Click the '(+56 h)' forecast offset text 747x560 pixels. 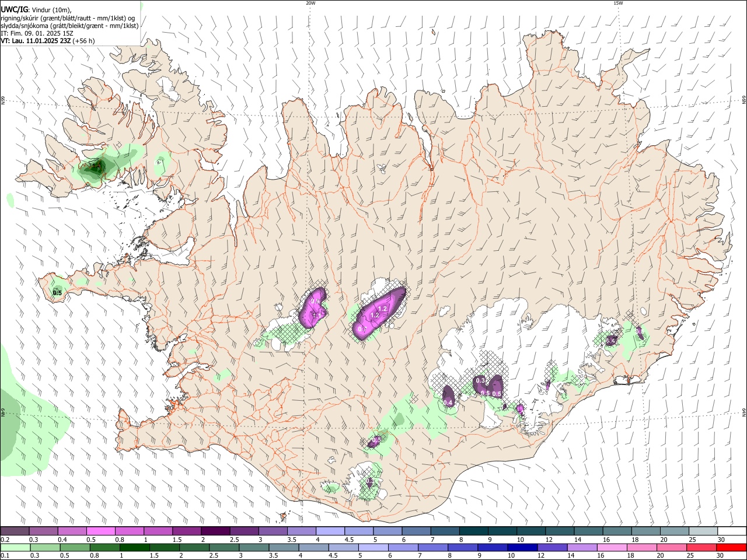click(x=83, y=41)
